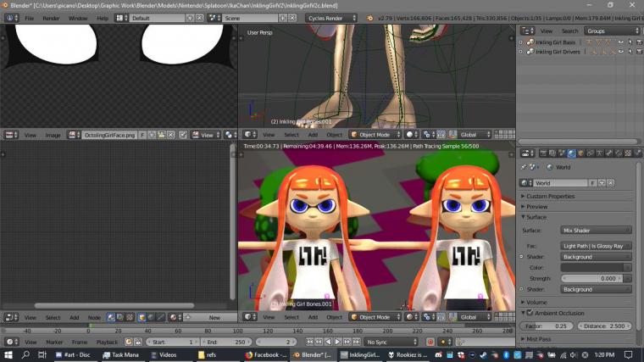The image size is (644, 362).
Task: Click the Background Color swatch
Action: click(591, 268)
